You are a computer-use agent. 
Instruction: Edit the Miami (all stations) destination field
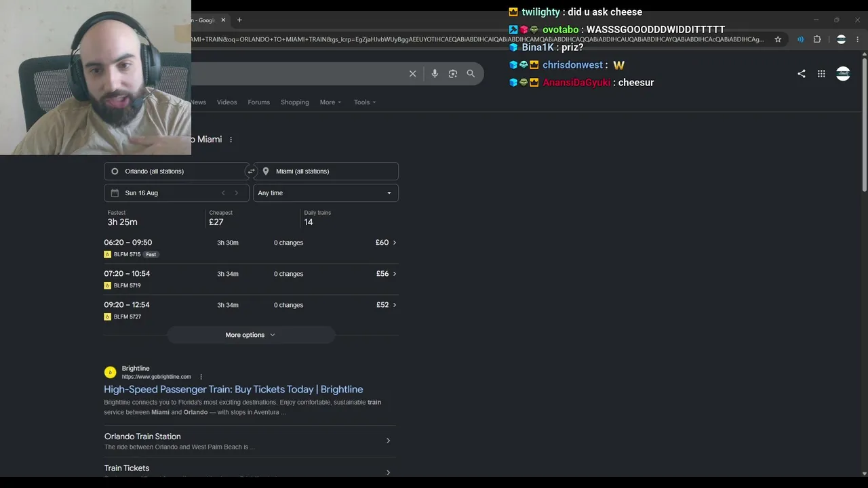[x=325, y=171]
